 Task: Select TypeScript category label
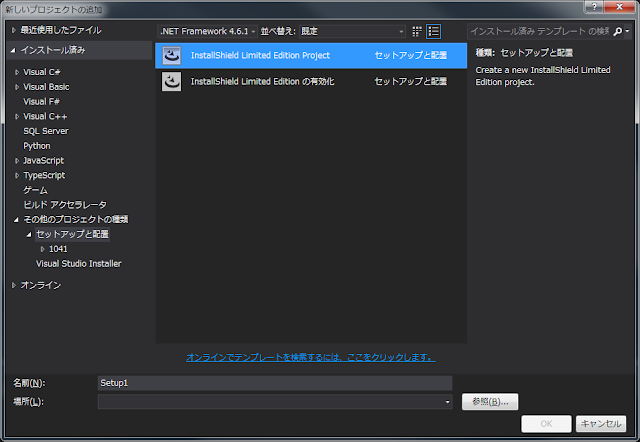pyautogui.click(x=44, y=175)
